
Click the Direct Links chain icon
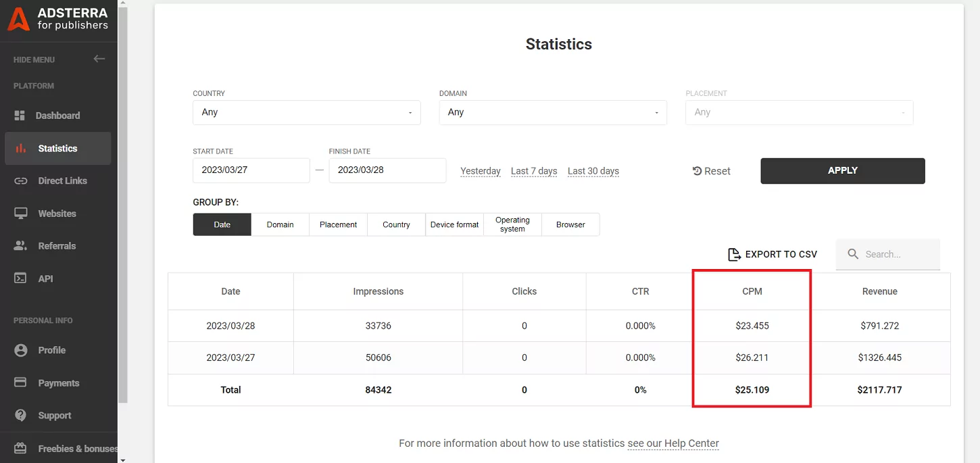tap(21, 180)
